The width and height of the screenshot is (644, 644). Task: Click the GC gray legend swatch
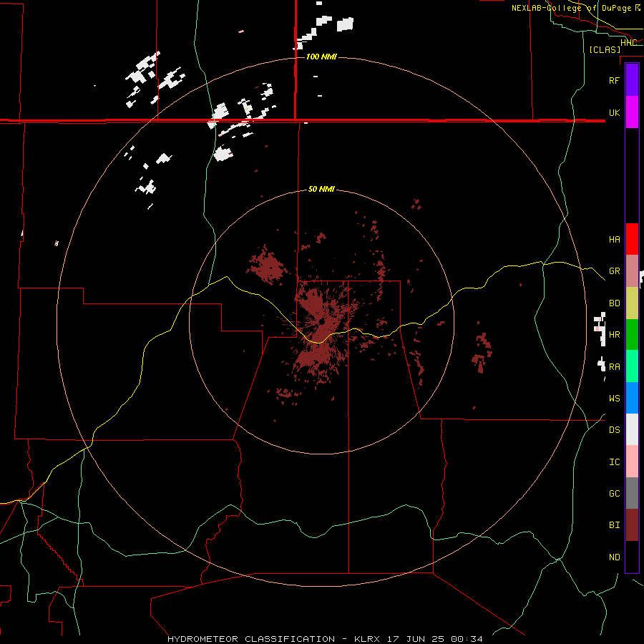point(632,493)
